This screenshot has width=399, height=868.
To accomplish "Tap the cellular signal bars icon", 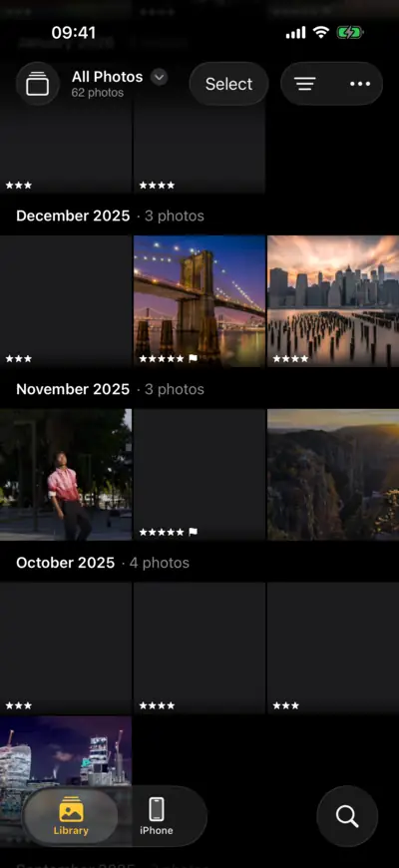I will coord(295,33).
